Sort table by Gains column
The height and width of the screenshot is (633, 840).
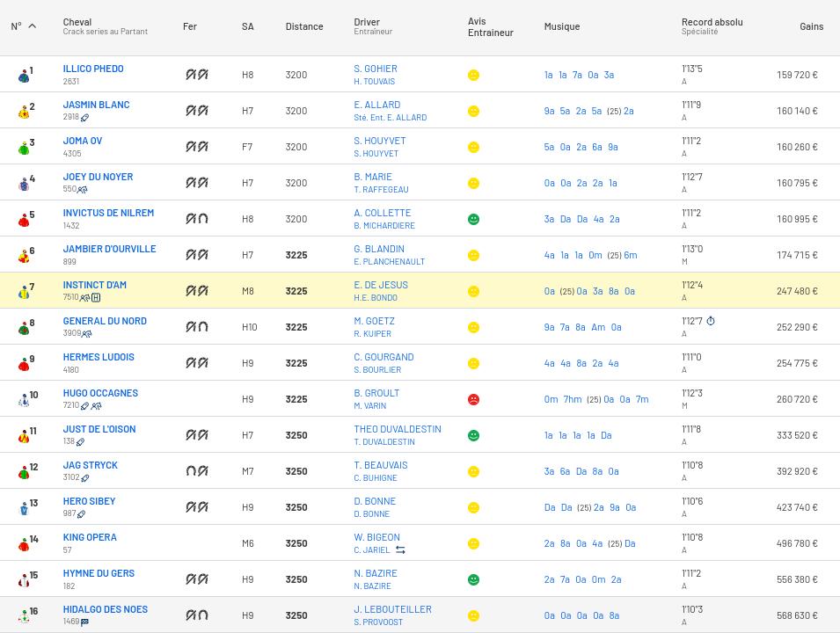pos(811,26)
